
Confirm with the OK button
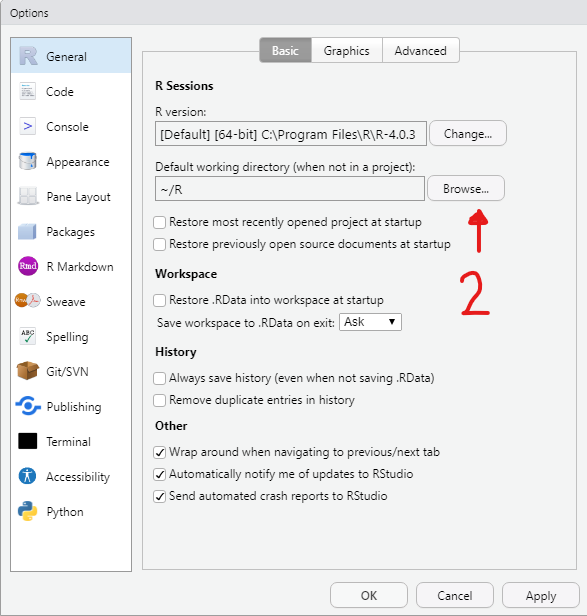[x=369, y=595]
